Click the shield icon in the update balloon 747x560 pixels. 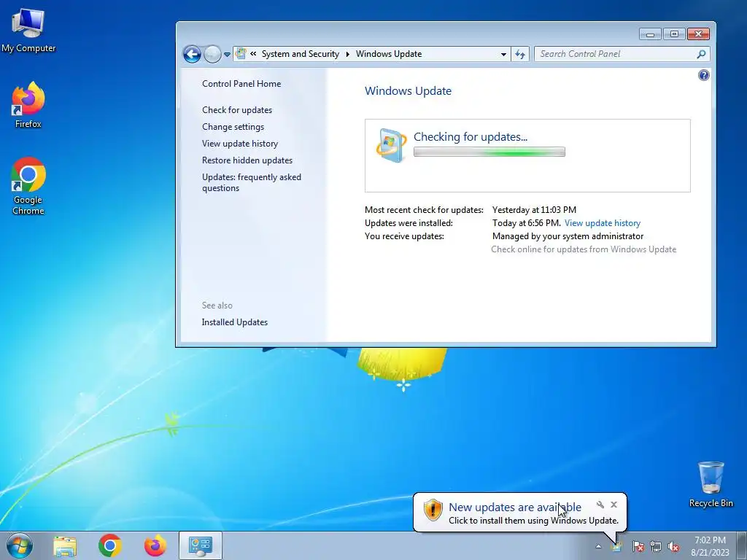tap(433, 510)
